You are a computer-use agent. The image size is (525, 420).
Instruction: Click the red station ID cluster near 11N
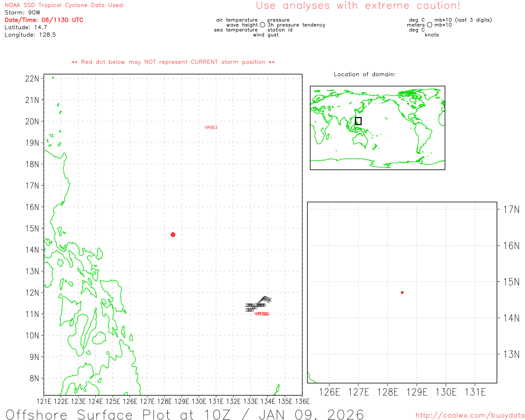pos(262,314)
